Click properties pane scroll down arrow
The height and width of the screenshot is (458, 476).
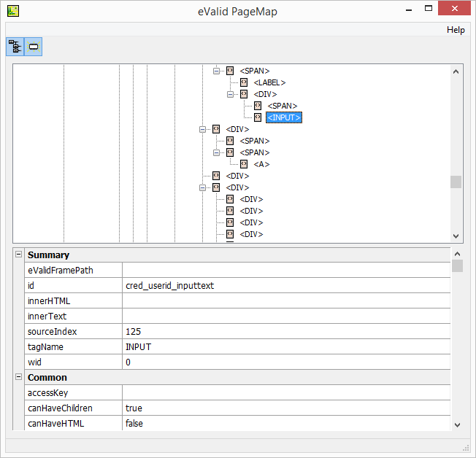pos(457,425)
